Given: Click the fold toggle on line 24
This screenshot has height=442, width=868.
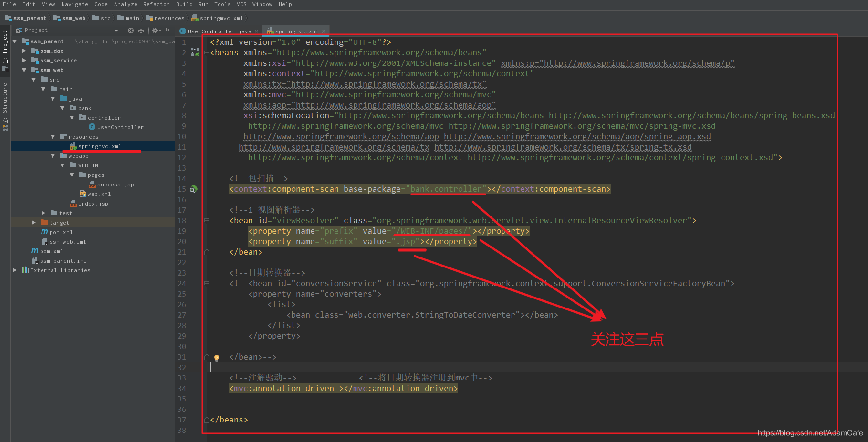Looking at the screenshot, I should 207,284.
